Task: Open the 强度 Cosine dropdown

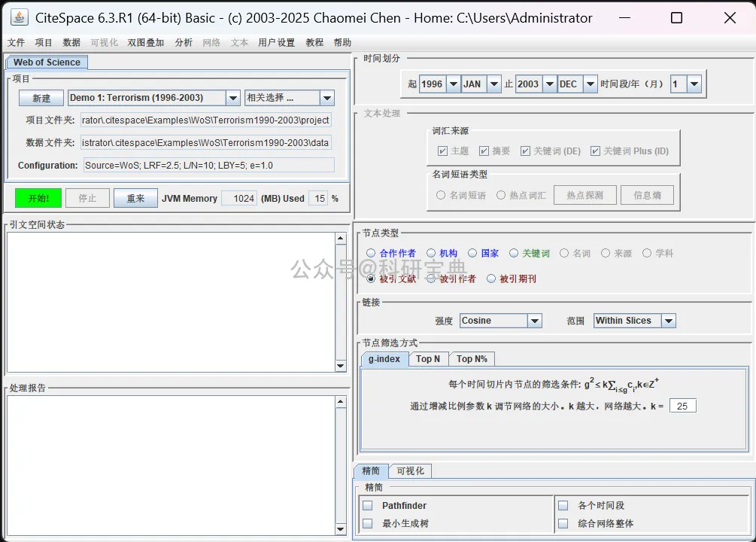Action: [x=535, y=321]
